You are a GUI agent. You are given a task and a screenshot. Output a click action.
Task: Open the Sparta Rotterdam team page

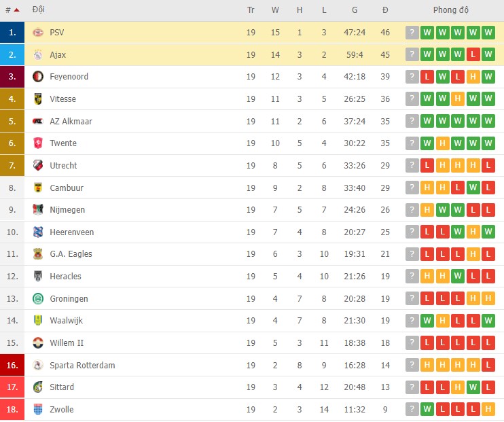82,366
